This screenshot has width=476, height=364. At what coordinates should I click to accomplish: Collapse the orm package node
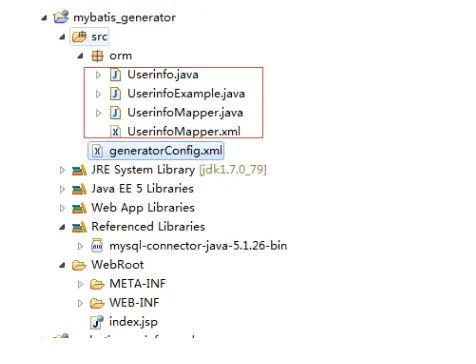point(80,56)
